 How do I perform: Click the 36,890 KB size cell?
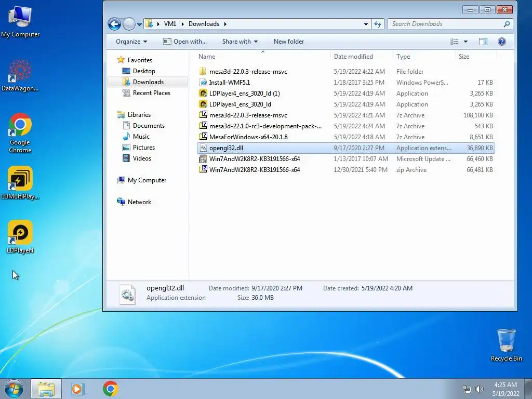480,148
